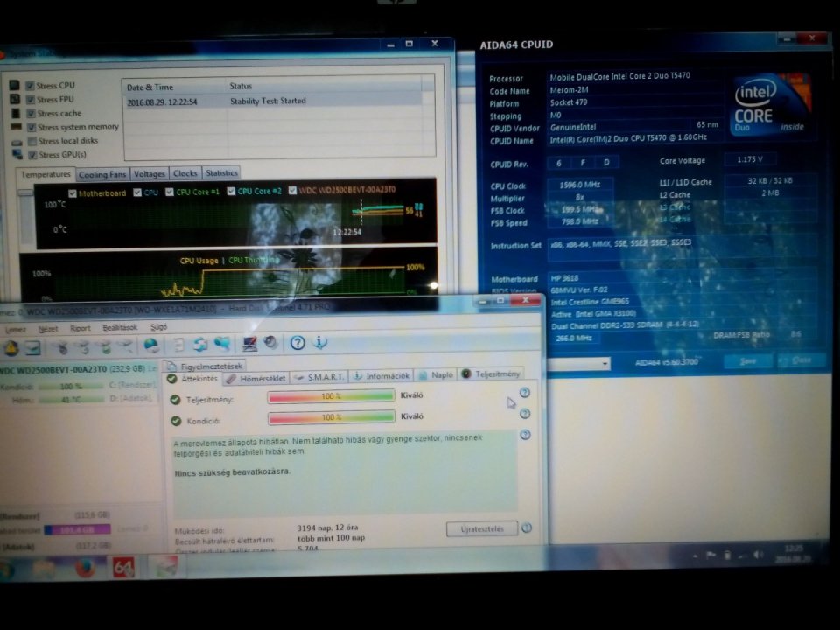Click the purple partition usage bar

(x=78, y=530)
